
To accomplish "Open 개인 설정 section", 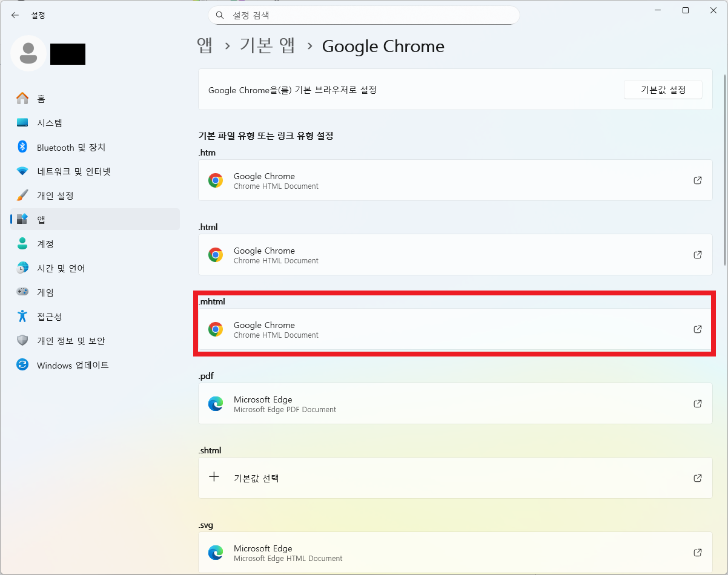I will coord(95,195).
